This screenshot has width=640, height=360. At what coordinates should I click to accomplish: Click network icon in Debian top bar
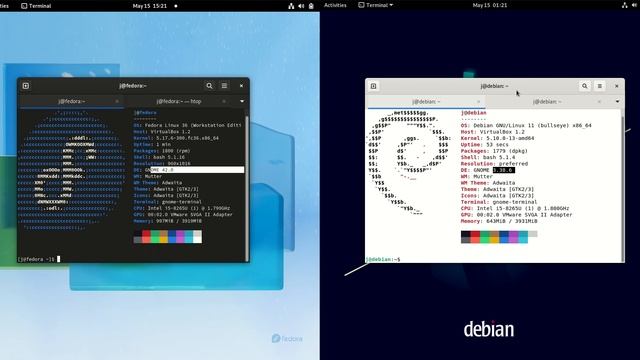624,5
